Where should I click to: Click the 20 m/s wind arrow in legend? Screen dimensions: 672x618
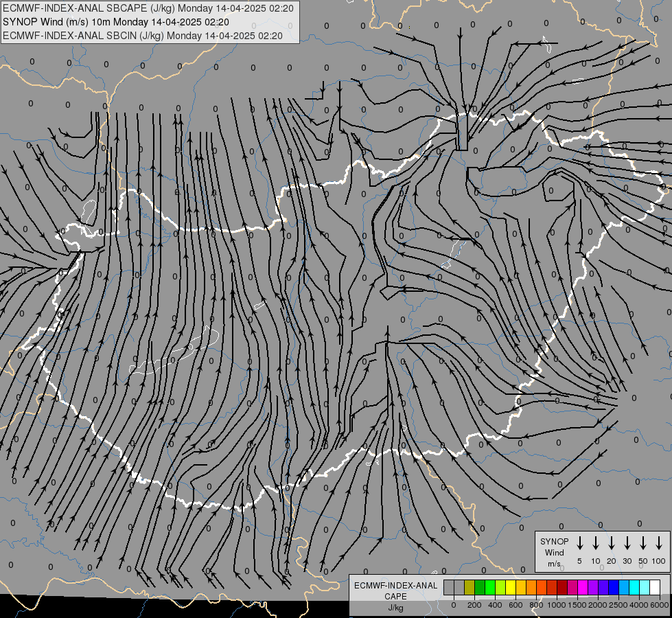pos(611,543)
